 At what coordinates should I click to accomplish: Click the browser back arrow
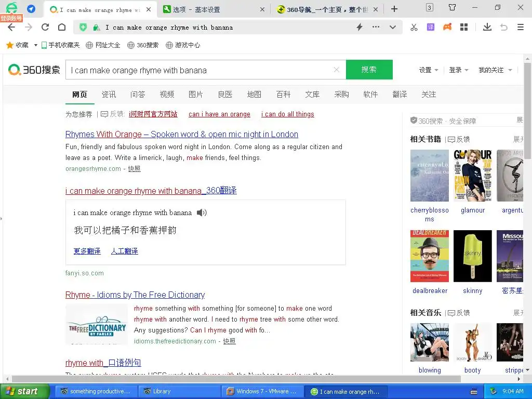11,27
